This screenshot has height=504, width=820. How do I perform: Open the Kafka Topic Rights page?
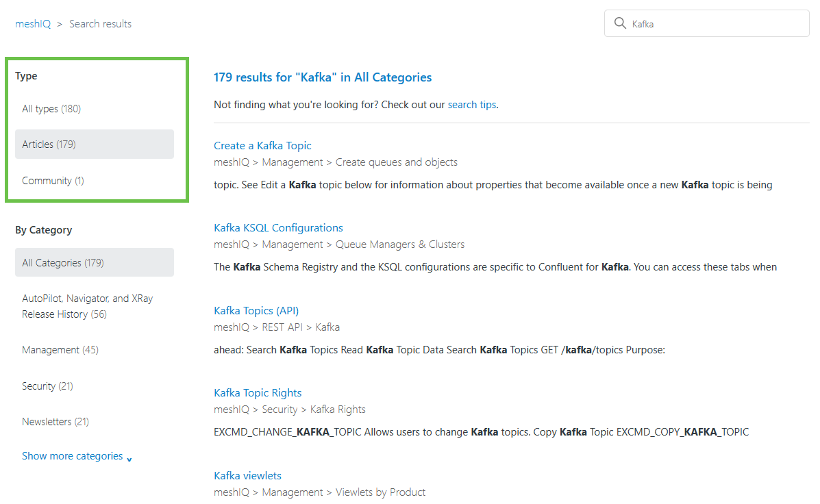(258, 392)
